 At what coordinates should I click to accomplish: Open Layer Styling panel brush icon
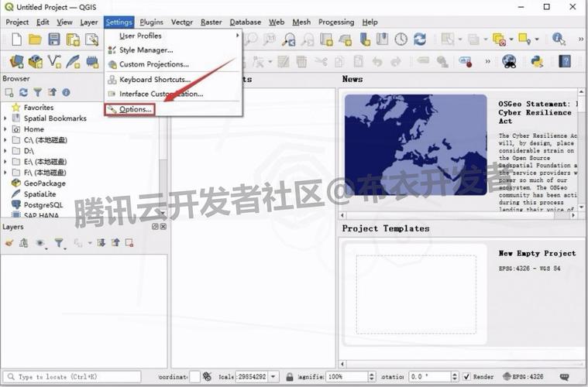(9, 243)
